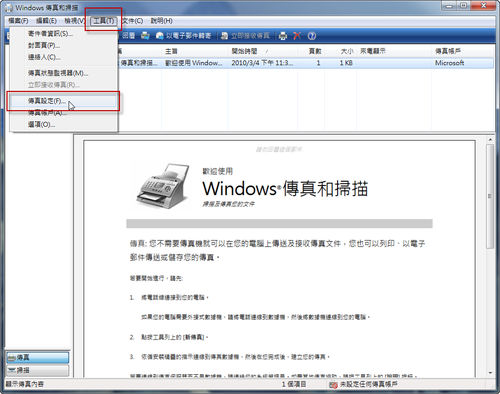Click the 未設定任何傳真帳戶 status icon
Screen dimensions: 500x394
click(333, 385)
